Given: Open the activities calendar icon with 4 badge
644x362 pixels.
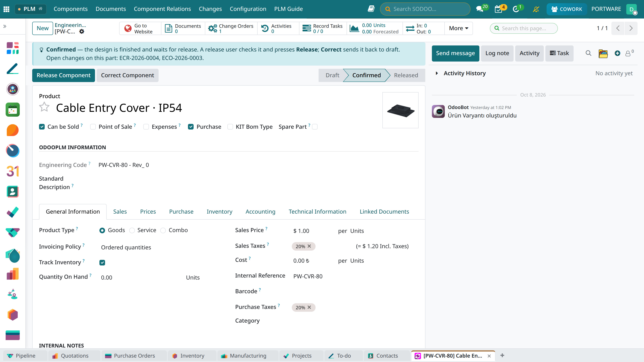Looking at the screenshot, I should 498,9.
